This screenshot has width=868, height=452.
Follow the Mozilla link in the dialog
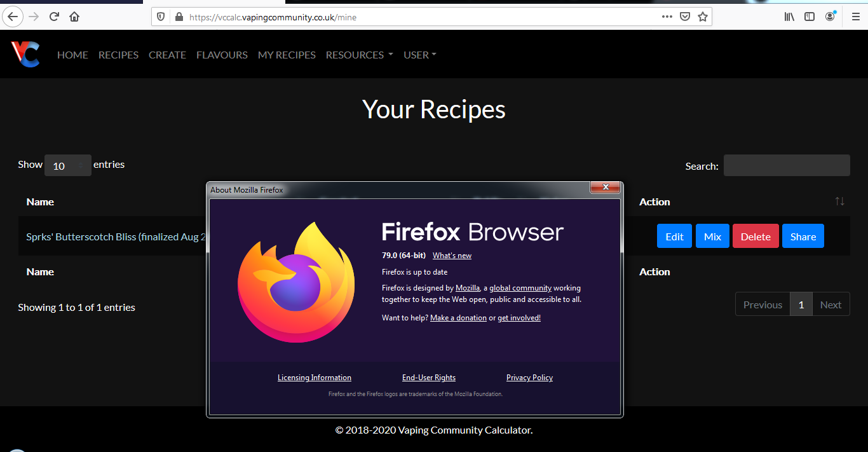pos(468,288)
